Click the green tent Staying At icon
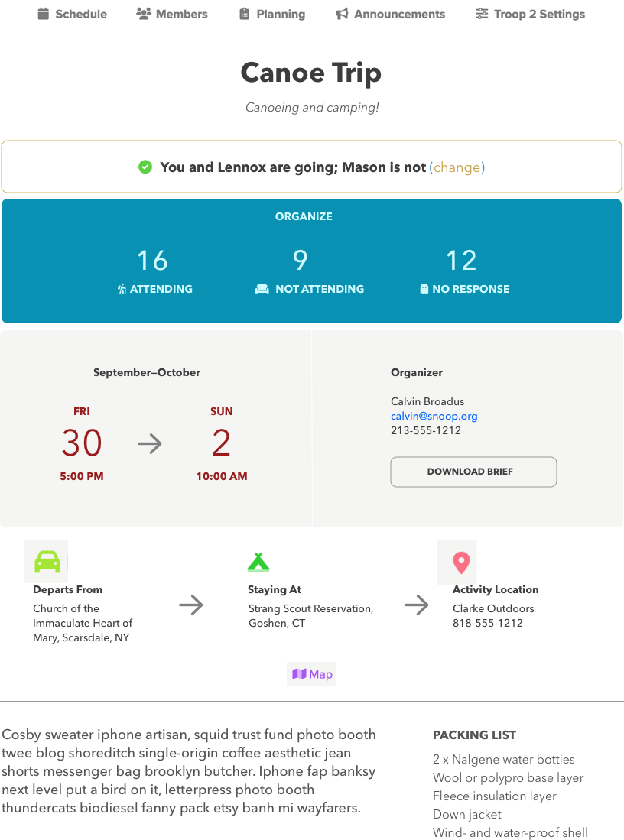Screen dimensions: 624x840 point(258,562)
